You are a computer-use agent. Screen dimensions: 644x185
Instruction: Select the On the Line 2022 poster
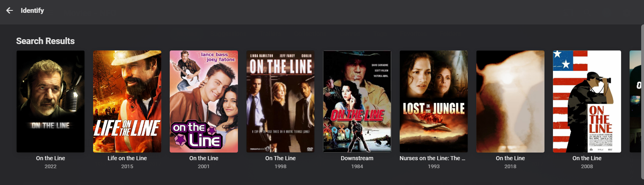[x=51, y=101]
